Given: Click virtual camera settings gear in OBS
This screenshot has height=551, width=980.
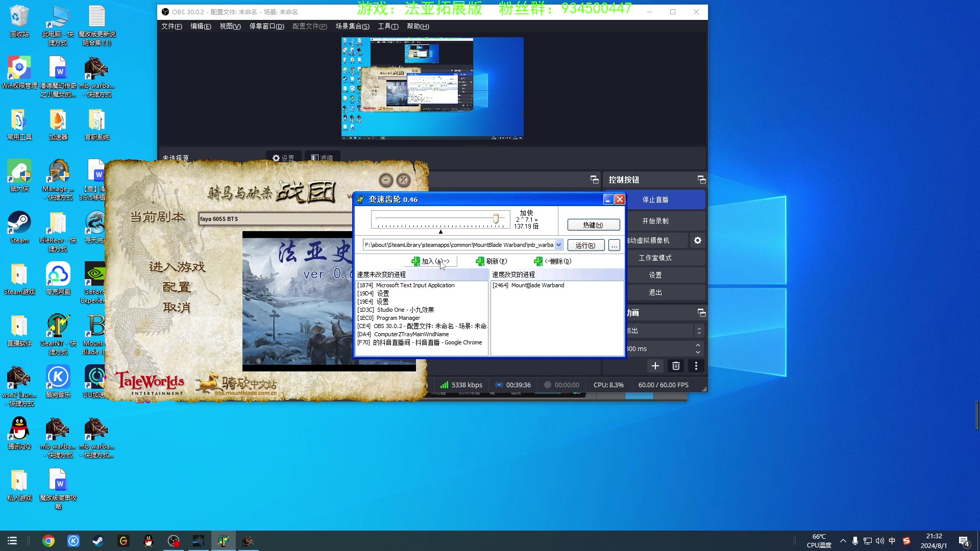Looking at the screenshot, I should pos(697,240).
